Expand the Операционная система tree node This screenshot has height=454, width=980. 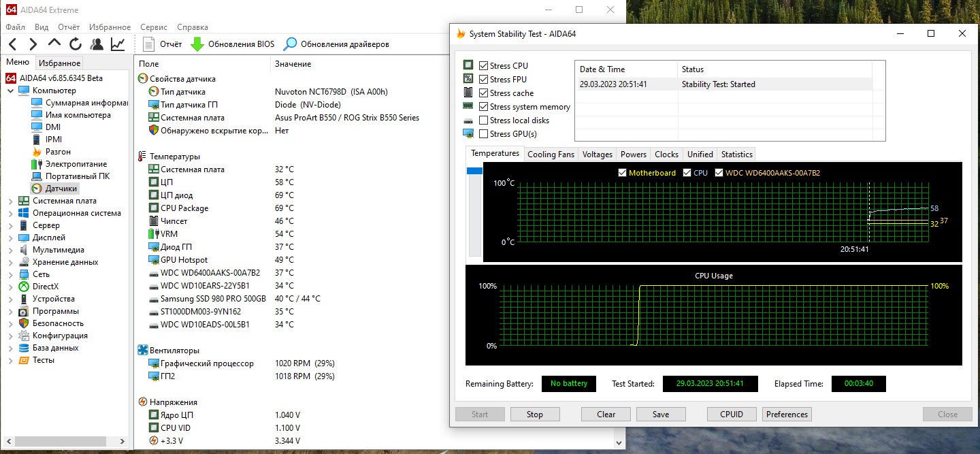click(10, 213)
